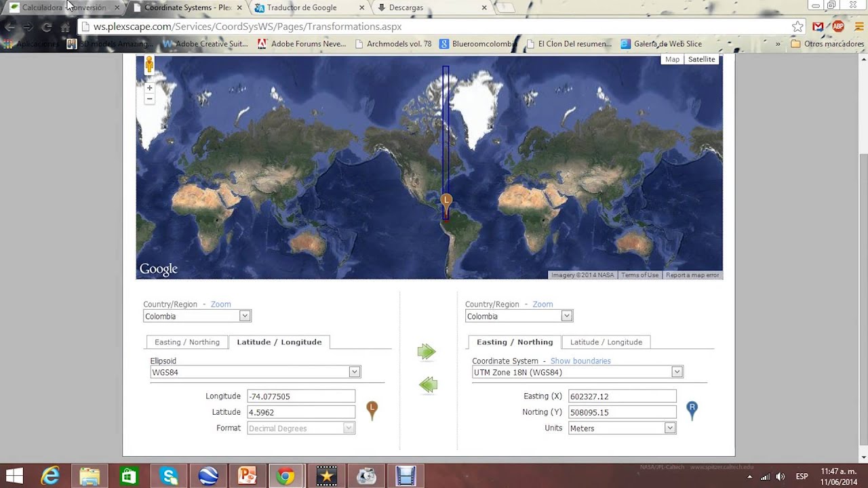Open PowerPoint from the taskbar
868x488 pixels.
tap(247, 476)
